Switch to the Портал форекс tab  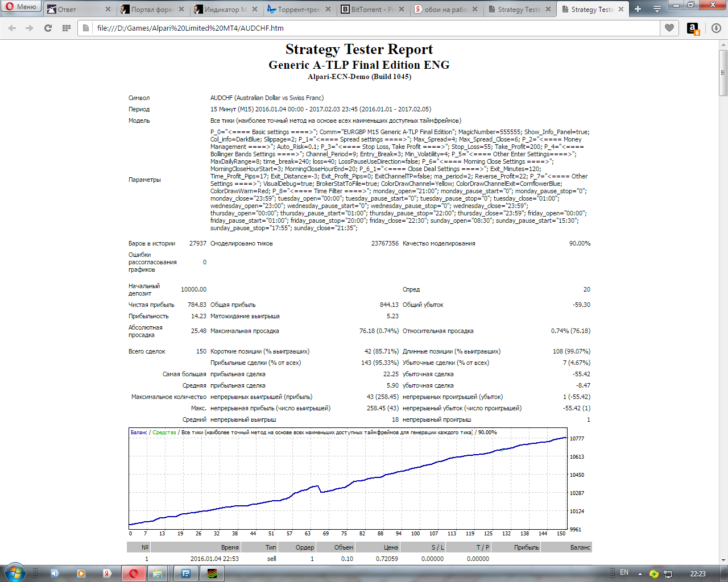pos(152,9)
